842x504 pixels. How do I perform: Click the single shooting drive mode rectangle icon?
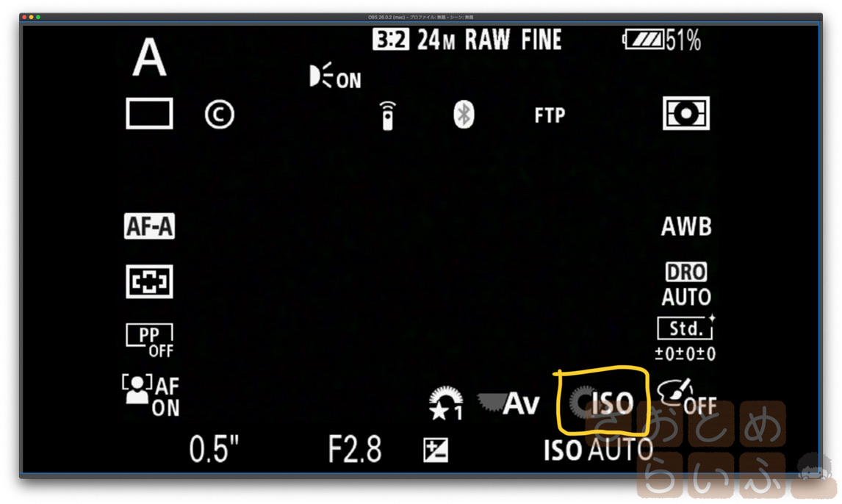pos(149,113)
